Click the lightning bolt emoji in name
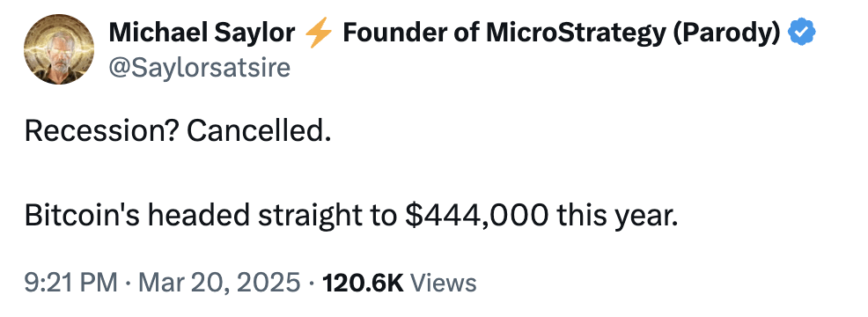 tap(319, 33)
